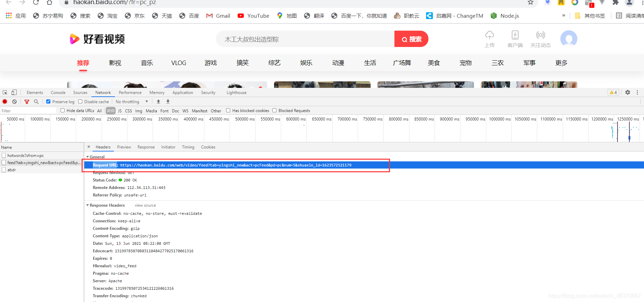Select the 音乐 category
The image size is (644, 302).
pyautogui.click(x=147, y=63)
